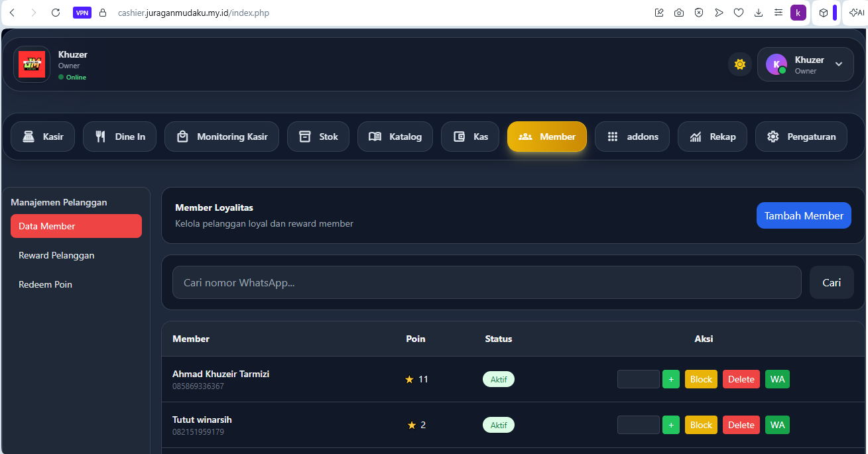The image size is (868, 454).
Task: Open the Rekap tab
Action: [x=713, y=137]
